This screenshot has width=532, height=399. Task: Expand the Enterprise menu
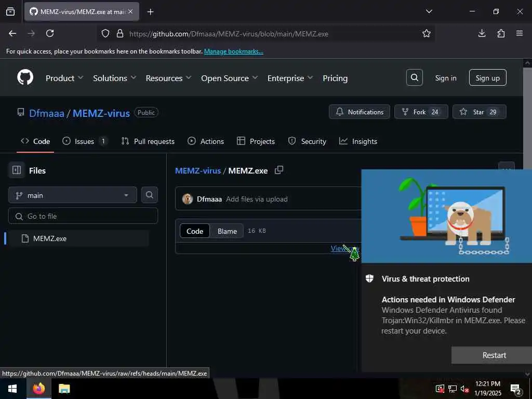coord(290,78)
